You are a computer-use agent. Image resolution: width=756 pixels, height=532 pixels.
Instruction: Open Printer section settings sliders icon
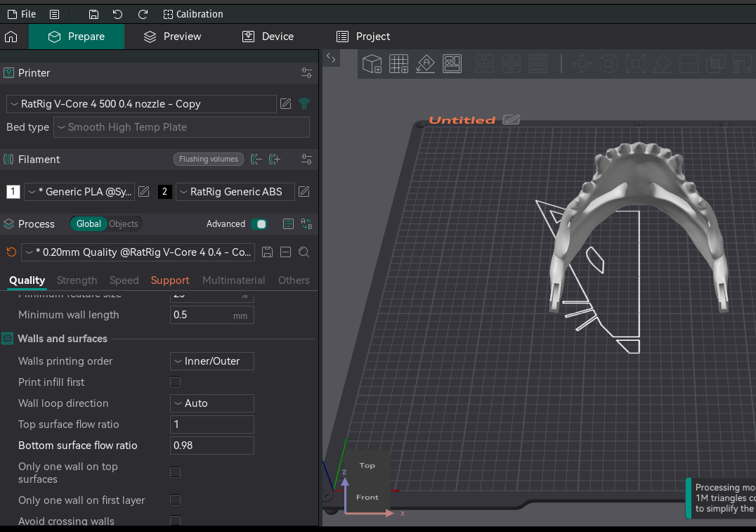pyautogui.click(x=306, y=73)
